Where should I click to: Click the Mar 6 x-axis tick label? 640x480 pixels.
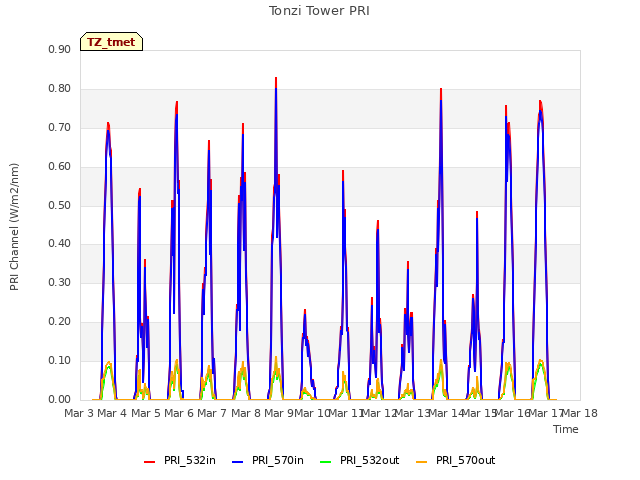click(x=179, y=413)
